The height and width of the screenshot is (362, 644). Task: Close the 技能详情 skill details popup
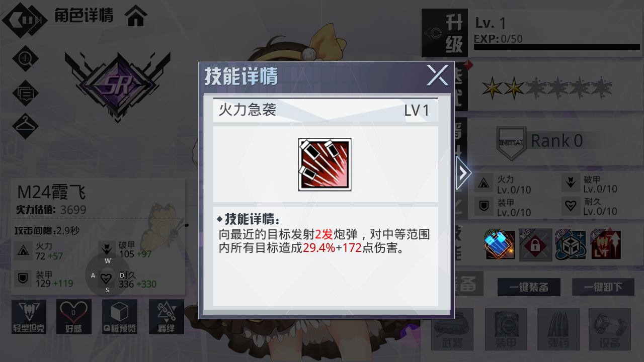coord(437,75)
